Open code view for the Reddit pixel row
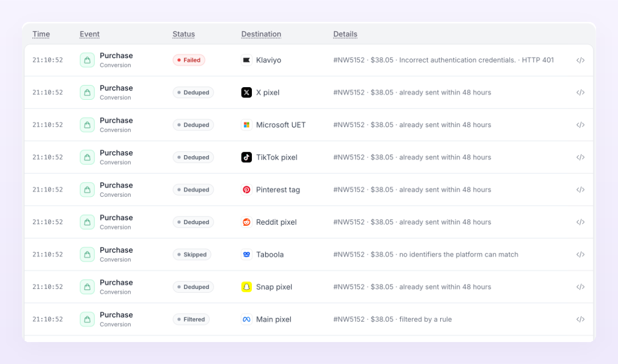 (x=580, y=222)
